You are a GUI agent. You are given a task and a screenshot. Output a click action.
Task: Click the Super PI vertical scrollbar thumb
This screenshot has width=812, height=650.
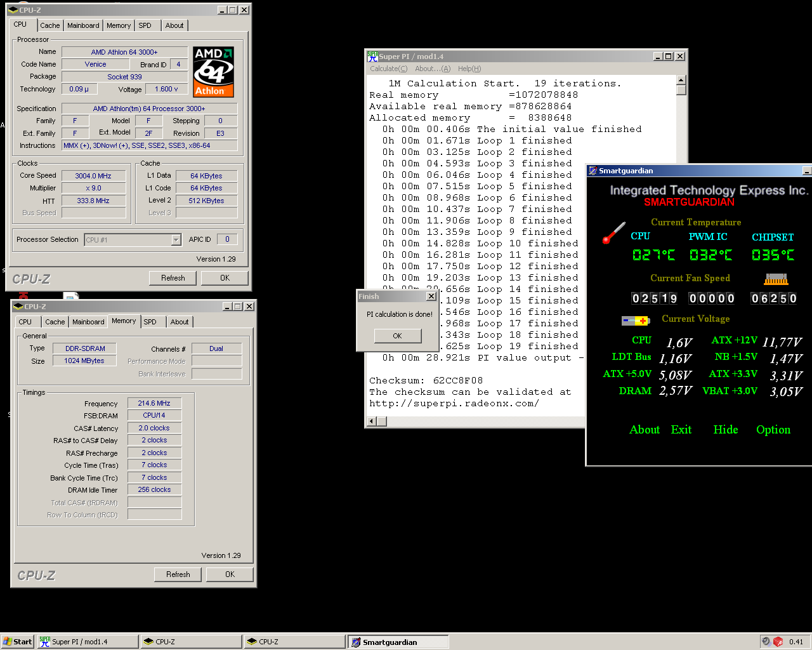(x=681, y=90)
